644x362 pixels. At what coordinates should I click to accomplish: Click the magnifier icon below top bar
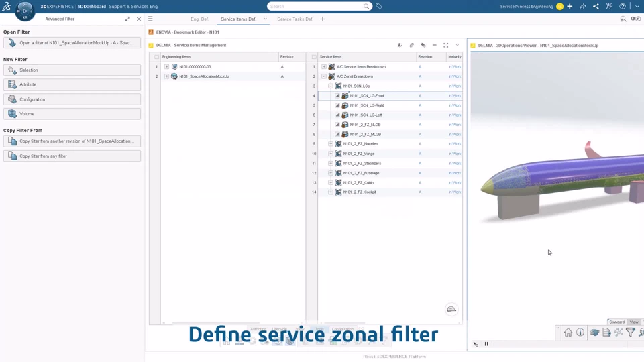623,19
